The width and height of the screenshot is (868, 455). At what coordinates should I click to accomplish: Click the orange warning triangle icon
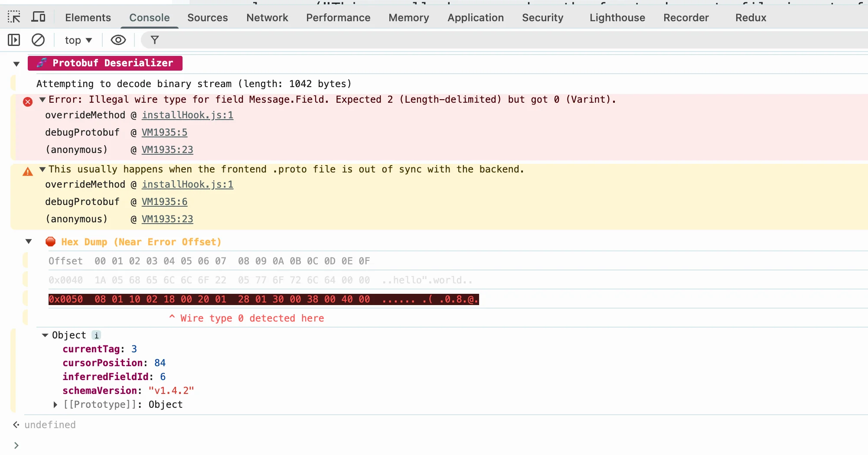[28, 172]
